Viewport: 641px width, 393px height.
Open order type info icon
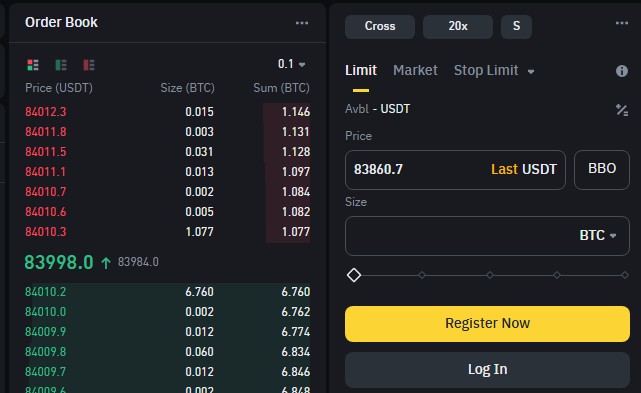[x=622, y=71]
